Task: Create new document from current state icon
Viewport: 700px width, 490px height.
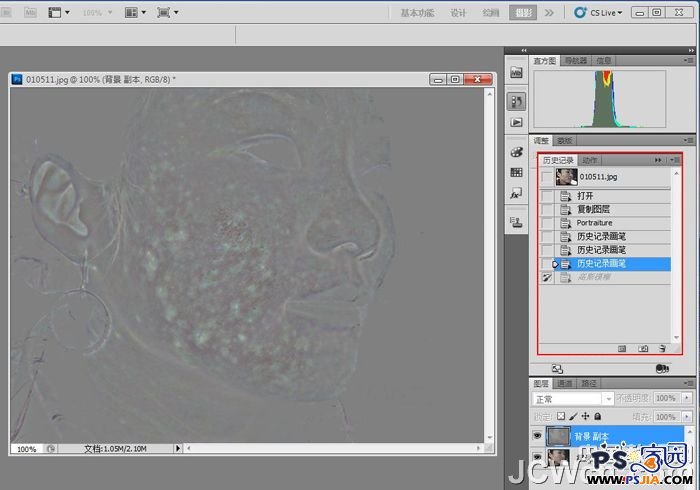Action: coord(622,348)
